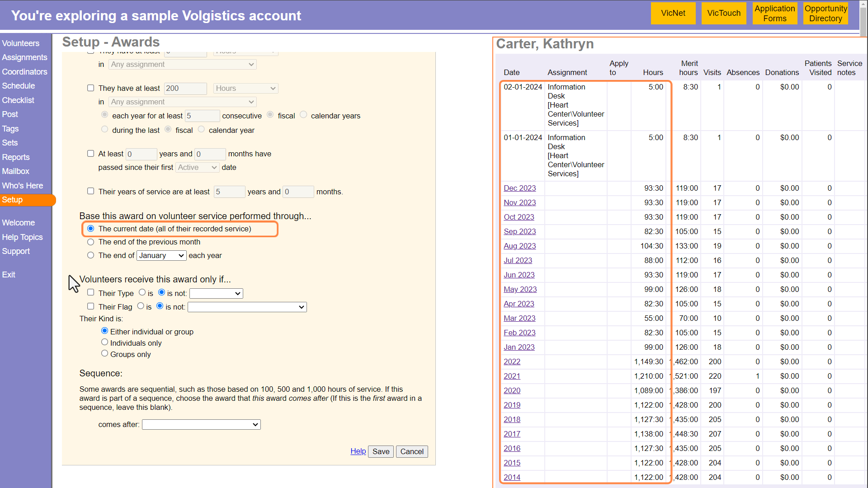Viewport: 868px width, 488px height.
Task: Open the VicNet button
Action: [x=673, y=13]
